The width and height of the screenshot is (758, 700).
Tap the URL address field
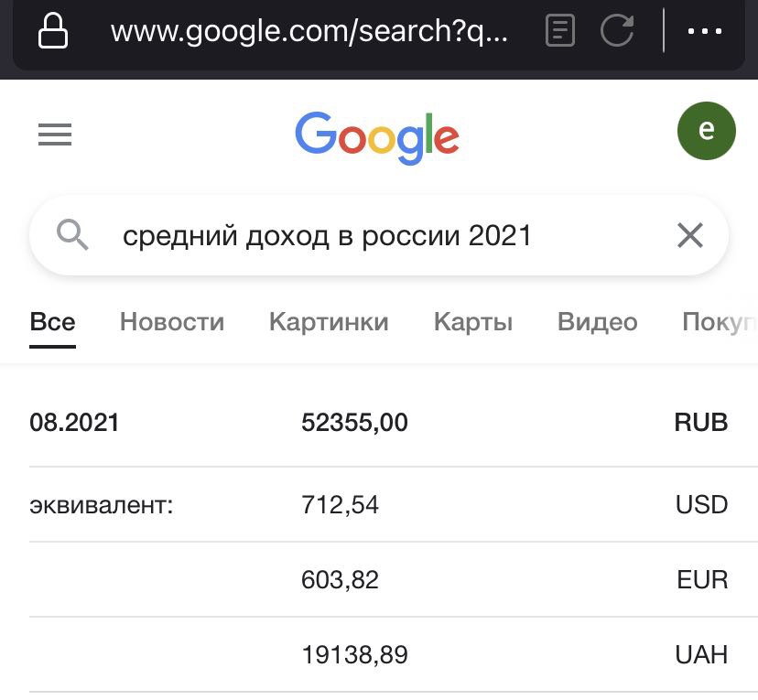pos(308,31)
